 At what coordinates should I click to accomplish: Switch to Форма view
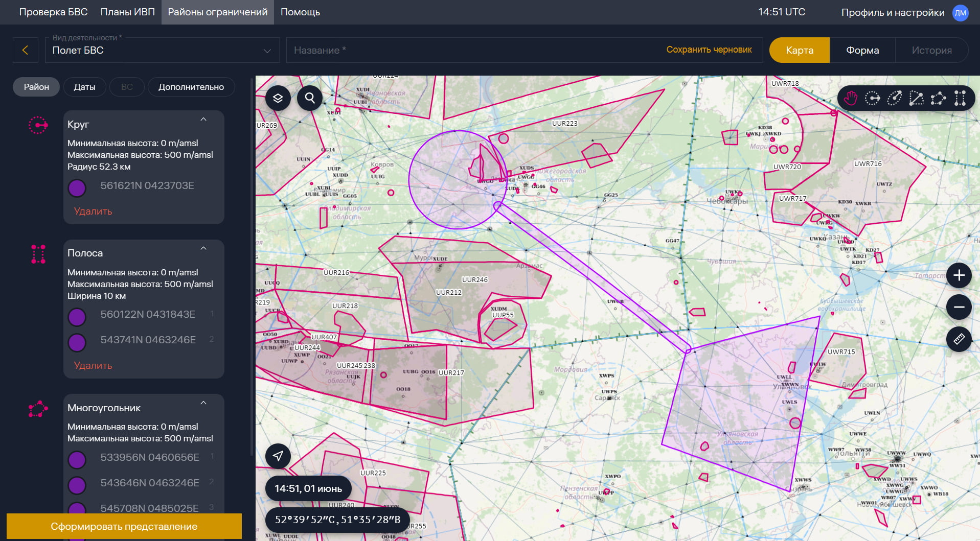click(x=862, y=50)
